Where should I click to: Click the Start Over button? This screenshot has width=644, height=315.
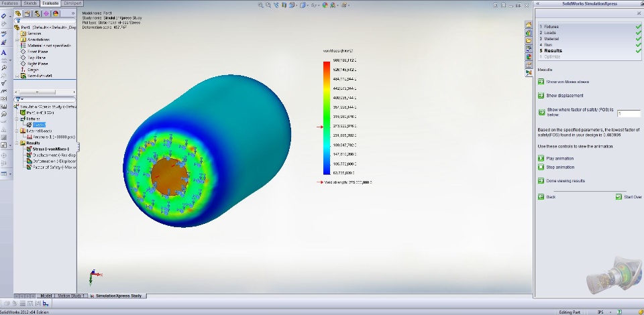(629, 197)
